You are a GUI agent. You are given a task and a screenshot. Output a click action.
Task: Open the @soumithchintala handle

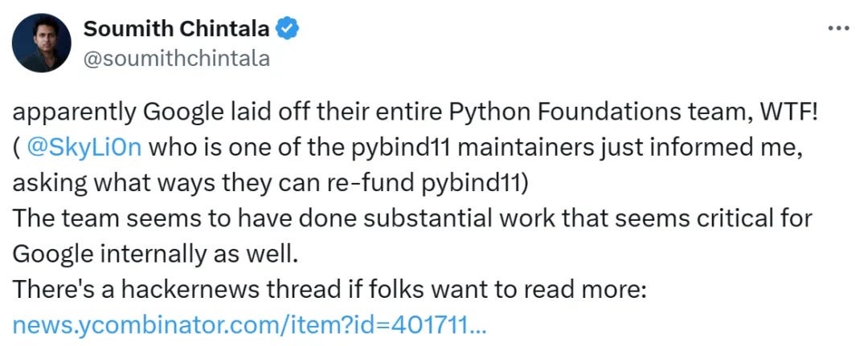coord(177,58)
